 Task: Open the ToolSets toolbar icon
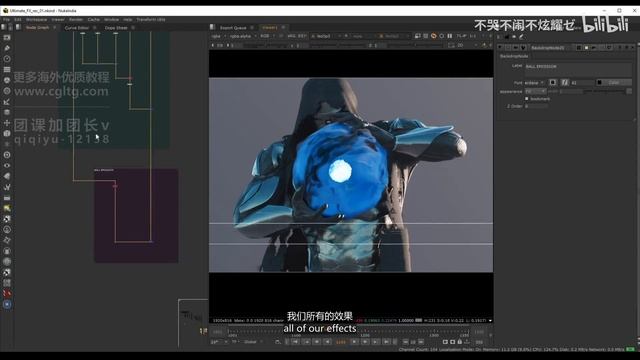[7, 187]
